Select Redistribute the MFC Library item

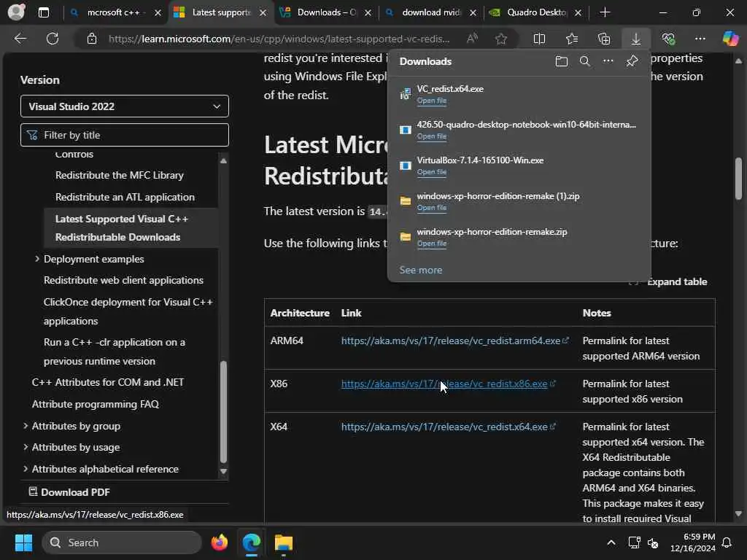click(119, 175)
